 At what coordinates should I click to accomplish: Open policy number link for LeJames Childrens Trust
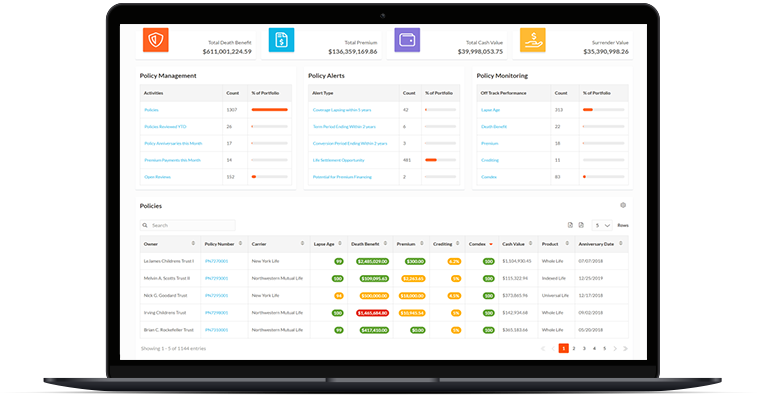point(216,260)
